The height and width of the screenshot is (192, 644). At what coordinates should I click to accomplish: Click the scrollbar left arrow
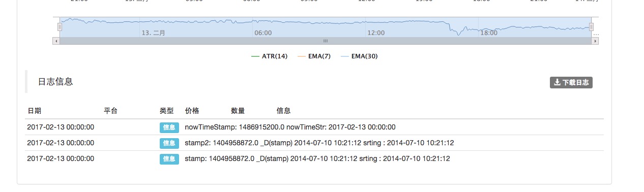pos(56,41)
